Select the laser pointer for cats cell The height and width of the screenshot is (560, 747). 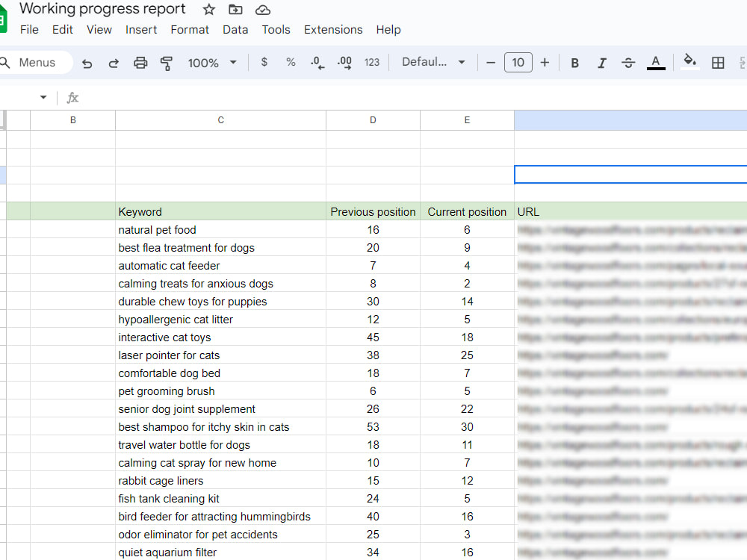[220, 355]
